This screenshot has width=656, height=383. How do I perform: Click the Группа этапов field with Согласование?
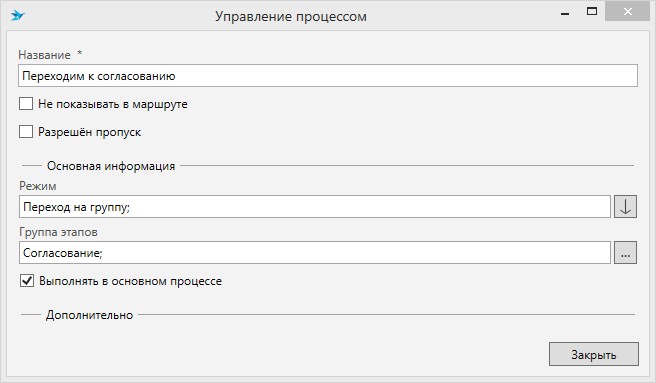tap(315, 252)
